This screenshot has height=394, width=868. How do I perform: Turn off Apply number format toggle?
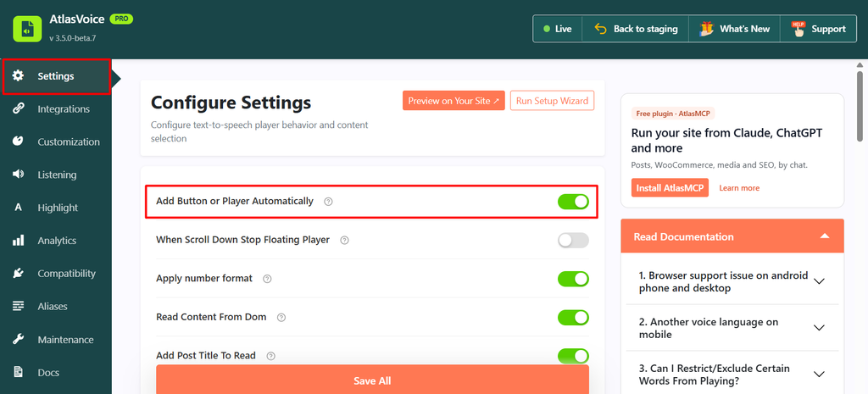[573, 279]
